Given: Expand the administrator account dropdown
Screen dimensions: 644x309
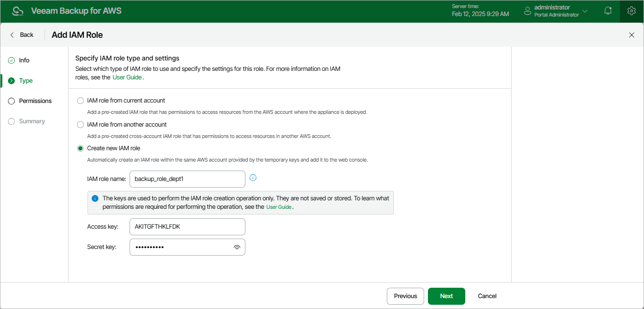Looking at the screenshot, I should tap(585, 11).
